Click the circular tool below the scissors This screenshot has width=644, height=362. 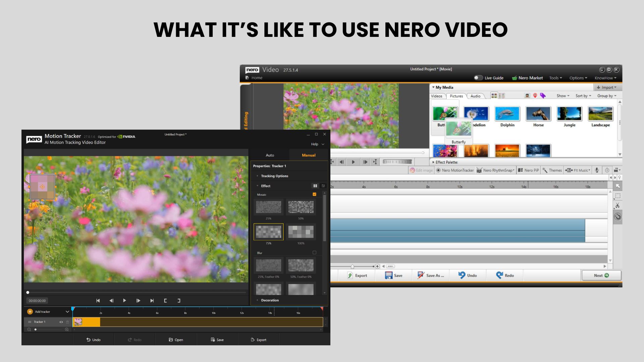[x=618, y=217]
